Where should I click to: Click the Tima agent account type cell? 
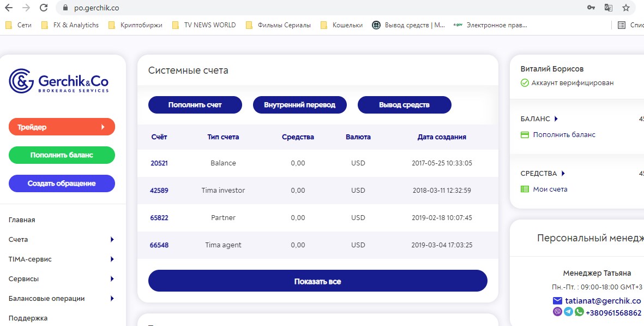pos(223,245)
